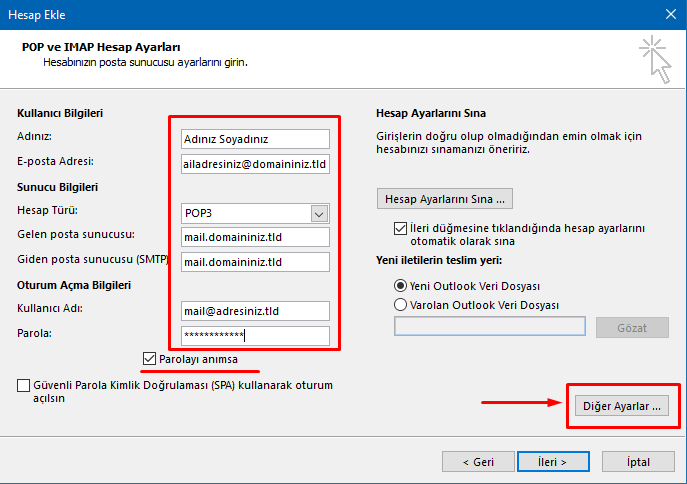Viewport: 687px width, 484px height.
Task: Cancel setup using the İptal button
Action: [638, 462]
